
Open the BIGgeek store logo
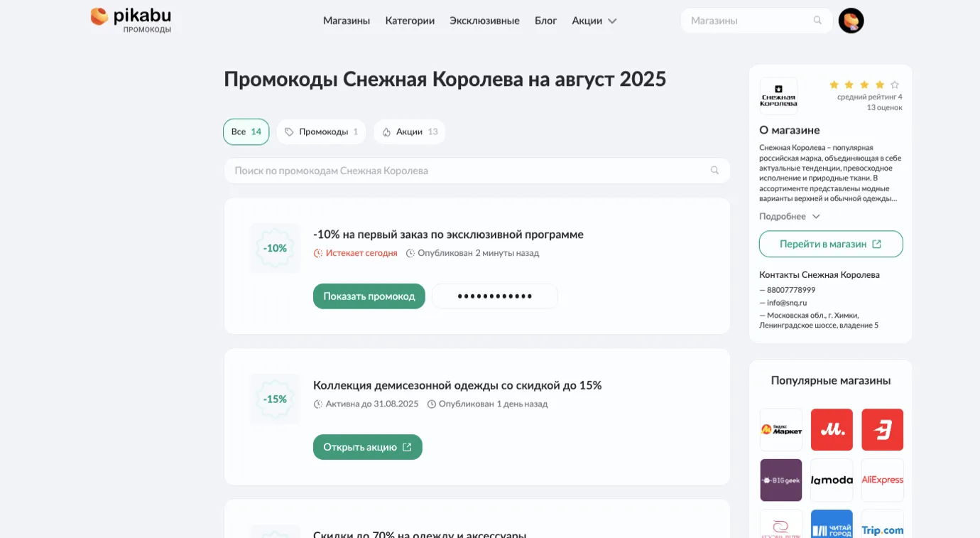(781, 480)
